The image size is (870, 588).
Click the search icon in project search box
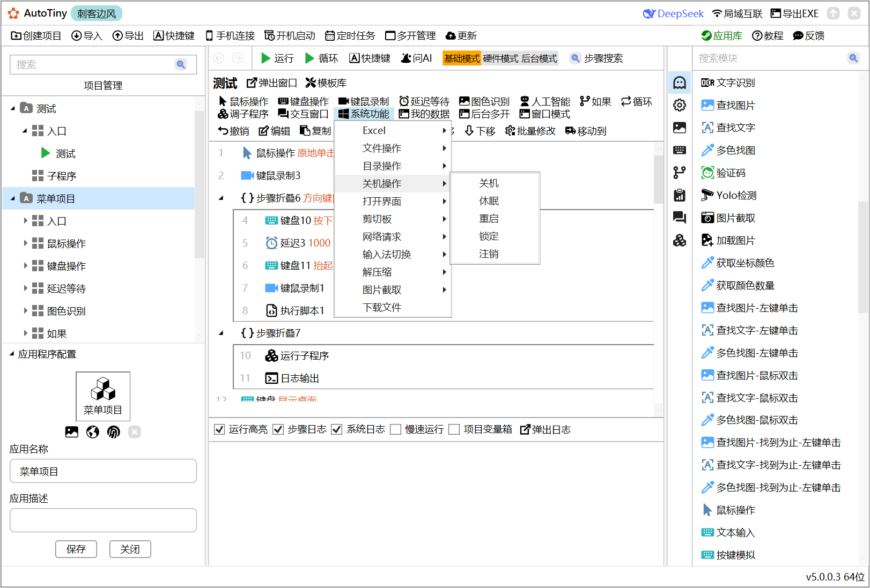181,64
